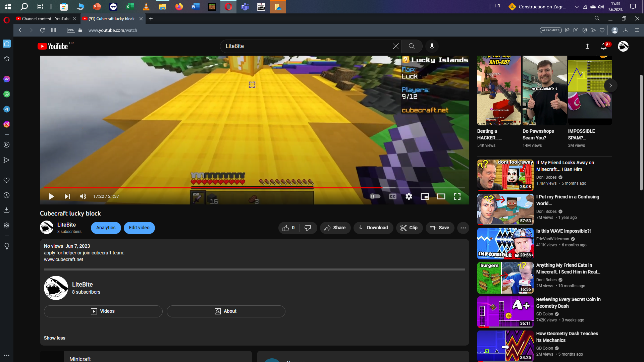Open a new browser tab
The width and height of the screenshot is (644, 362).
151,19
